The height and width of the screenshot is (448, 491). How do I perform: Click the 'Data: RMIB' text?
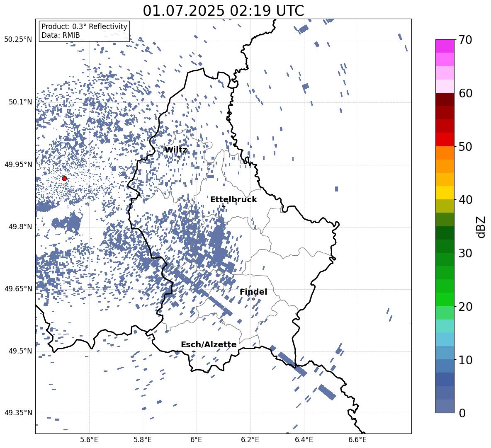(61, 35)
